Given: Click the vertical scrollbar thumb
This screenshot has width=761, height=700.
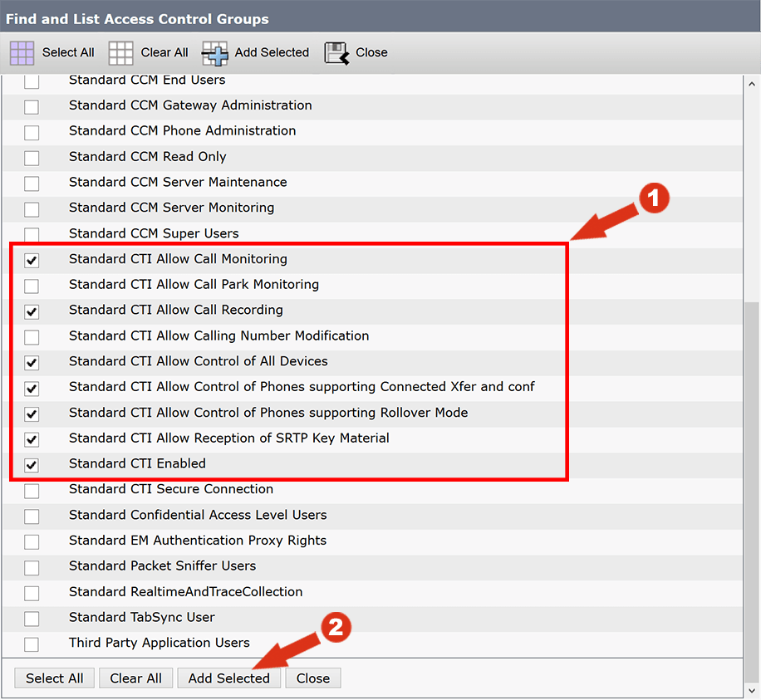Looking at the screenshot, I should (x=752, y=492).
